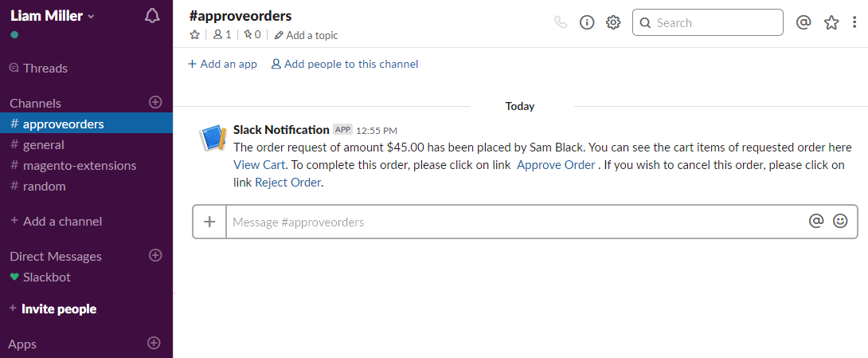Add a new channel with Channels plus icon
The image size is (868, 358).
(155, 102)
